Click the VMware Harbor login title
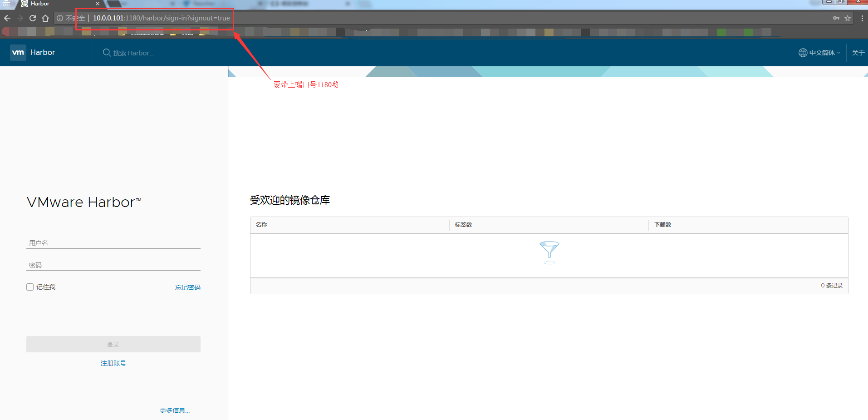Viewport: 868px width, 420px height. click(84, 202)
